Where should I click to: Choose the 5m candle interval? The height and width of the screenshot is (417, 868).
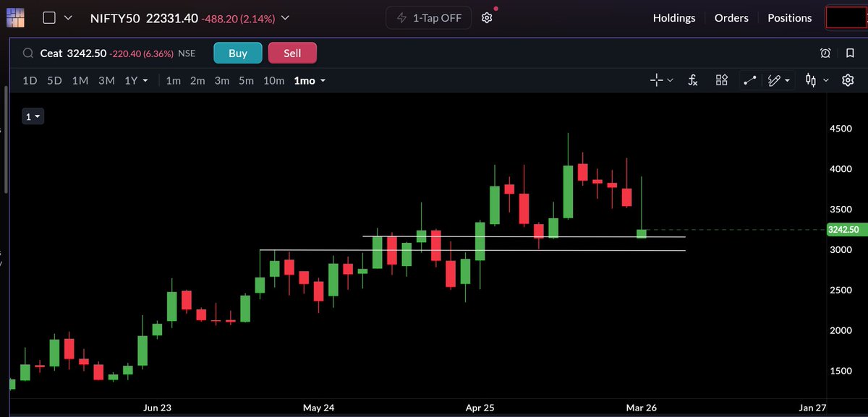point(246,80)
